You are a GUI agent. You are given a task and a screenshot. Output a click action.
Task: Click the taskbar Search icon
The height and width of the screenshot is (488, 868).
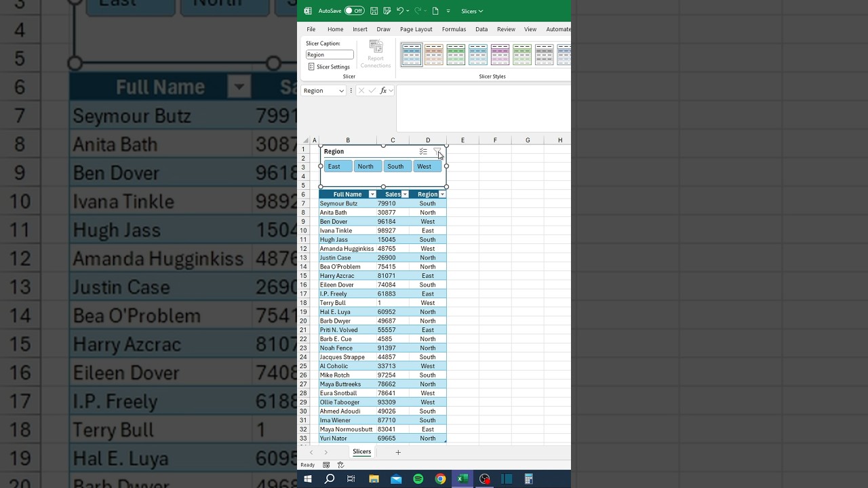[x=330, y=479]
